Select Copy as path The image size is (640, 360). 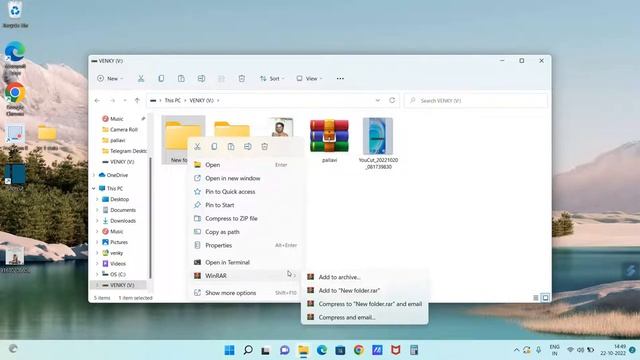246,232
